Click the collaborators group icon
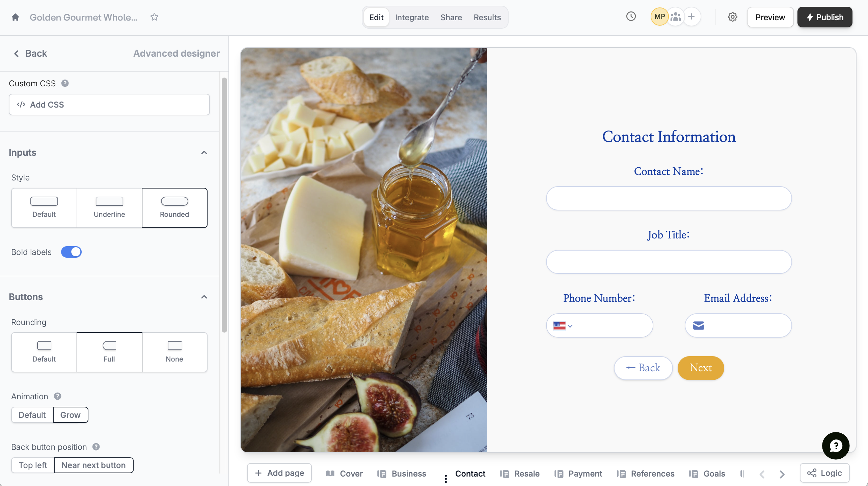Viewport: 868px width, 486px height. (x=675, y=17)
